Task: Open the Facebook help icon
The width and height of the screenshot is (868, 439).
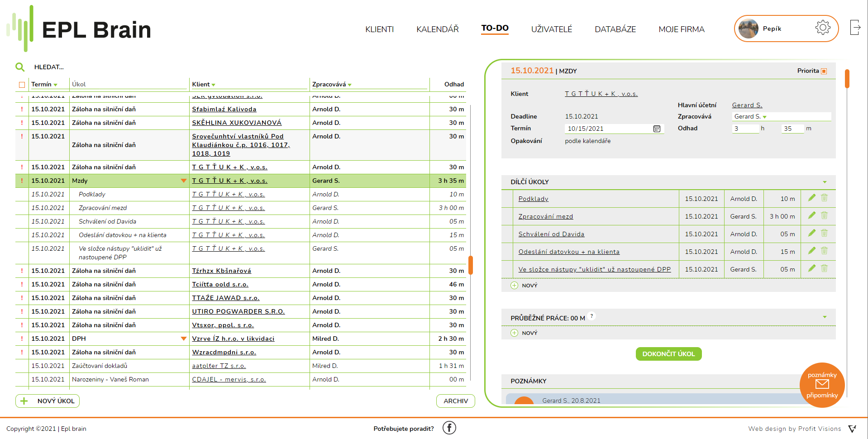Action: point(449,428)
